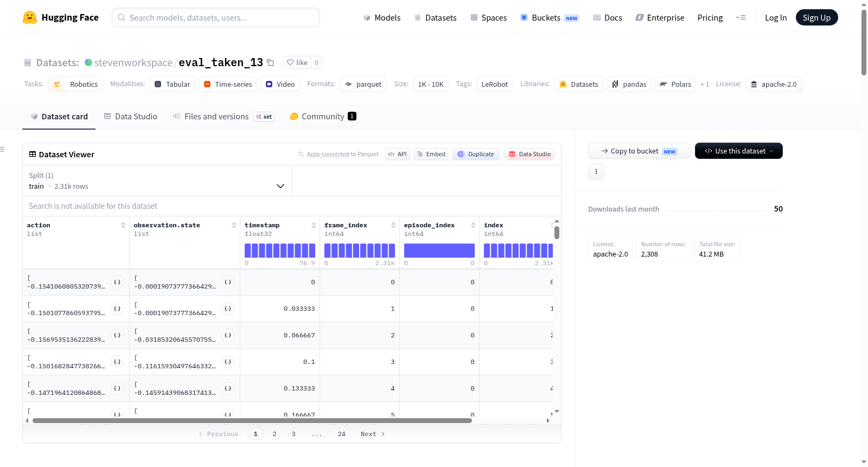Open Use this dataset dropdown
The image size is (868, 467).
(739, 151)
